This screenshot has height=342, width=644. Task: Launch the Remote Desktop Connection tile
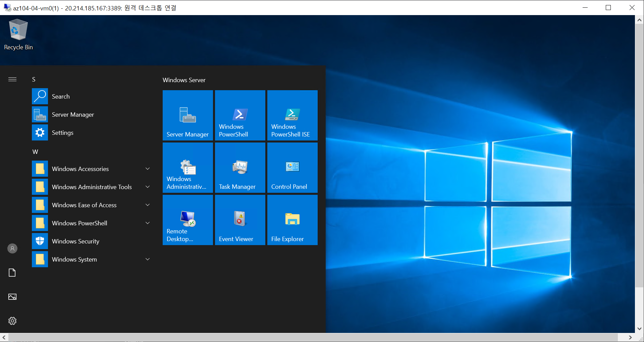pos(188,220)
